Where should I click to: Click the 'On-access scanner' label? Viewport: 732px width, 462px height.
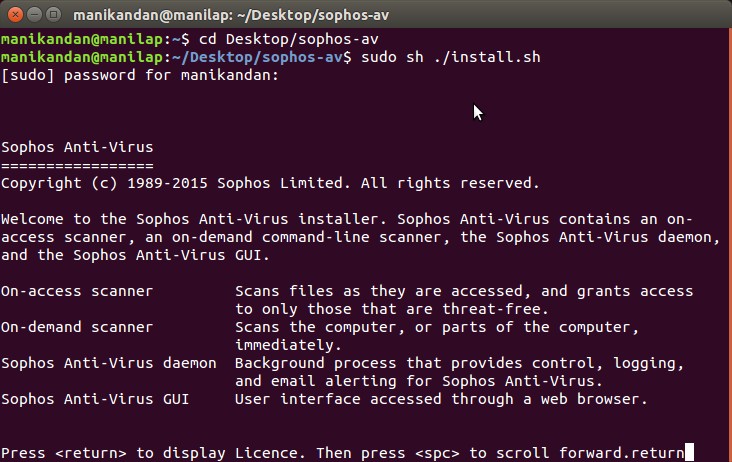click(x=77, y=291)
